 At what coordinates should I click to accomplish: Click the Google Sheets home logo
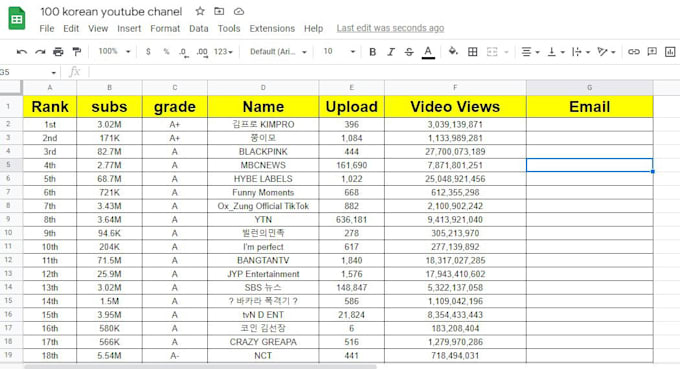[x=17, y=18]
